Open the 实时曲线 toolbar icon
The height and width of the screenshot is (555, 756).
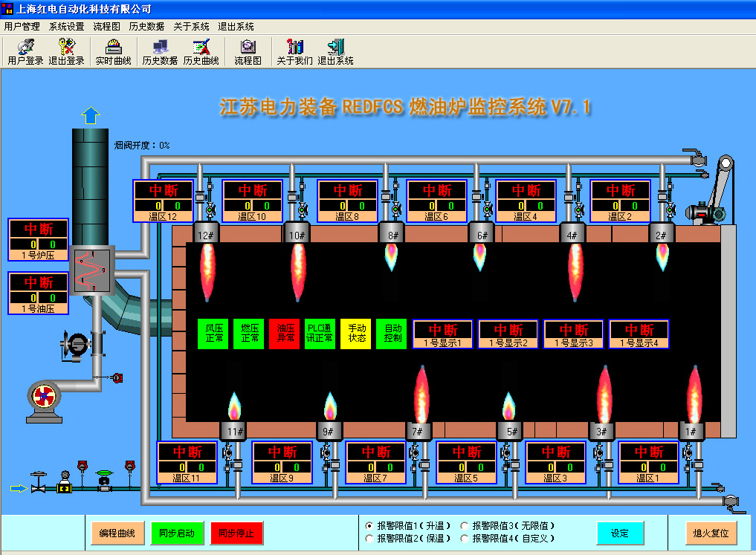pos(113,52)
